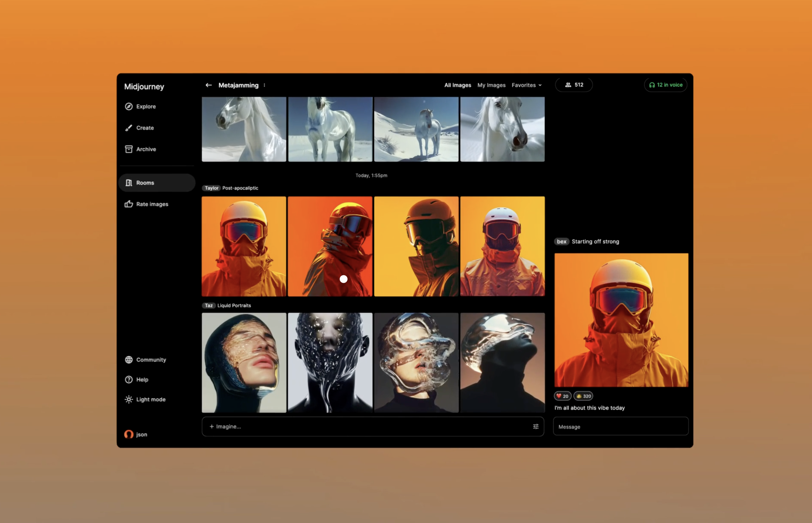This screenshot has height=523, width=812.
Task: Open the 512 members list
Action: 574,85
